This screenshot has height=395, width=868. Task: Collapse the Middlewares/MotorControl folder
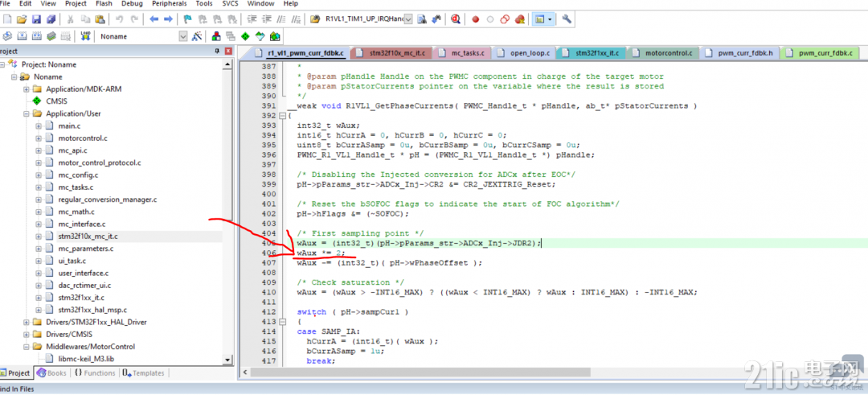click(26, 346)
